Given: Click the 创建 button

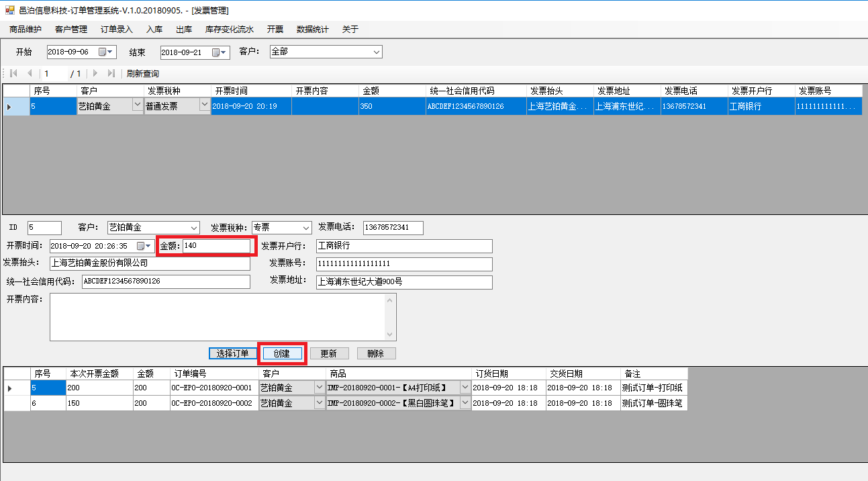Looking at the screenshot, I should [282, 353].
